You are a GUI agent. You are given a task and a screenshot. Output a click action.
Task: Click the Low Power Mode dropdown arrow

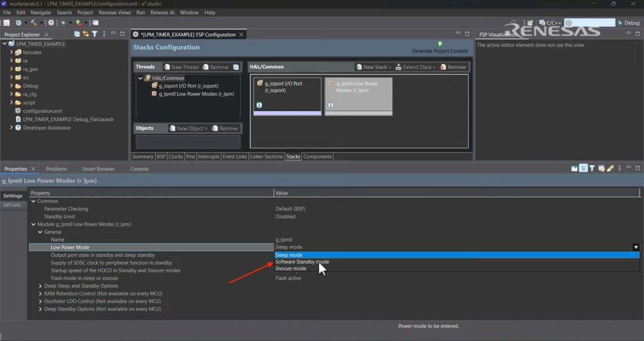click(636, 247)
